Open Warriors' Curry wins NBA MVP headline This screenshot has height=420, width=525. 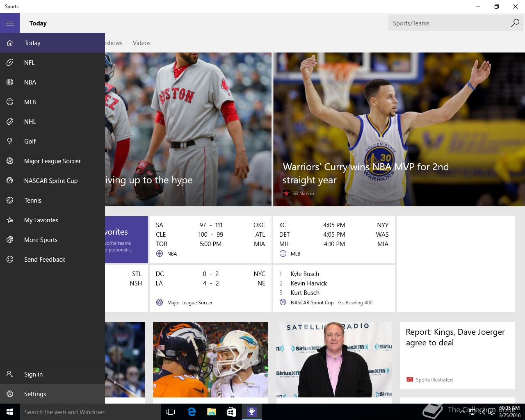click(x=365, y=173)
